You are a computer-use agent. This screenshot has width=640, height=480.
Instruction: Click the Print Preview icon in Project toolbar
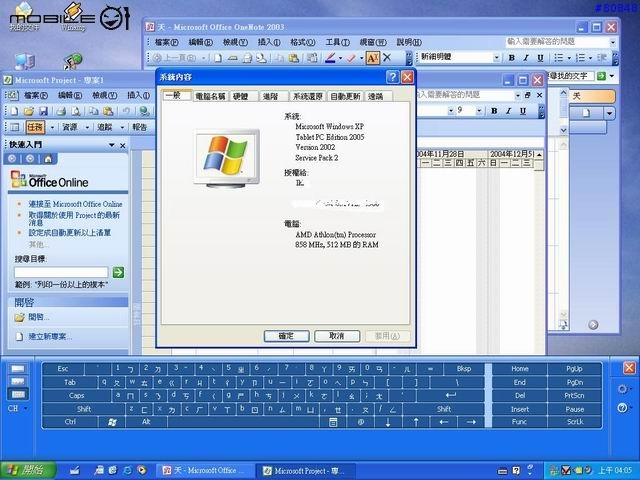click(x=76, y=111)
